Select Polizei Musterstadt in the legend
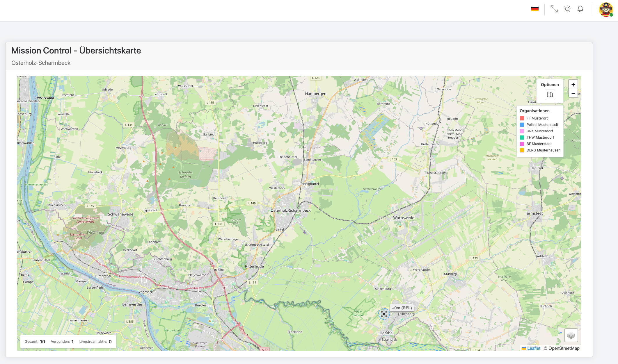The height and width of the screenshot is (364, 618). tap(542, 125)
